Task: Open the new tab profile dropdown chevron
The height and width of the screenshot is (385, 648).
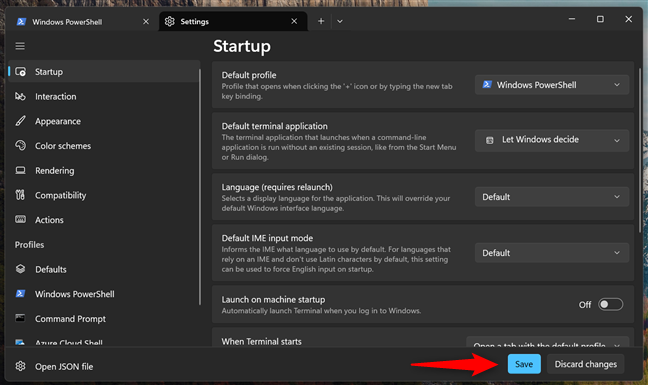Action: coord(340,21)
